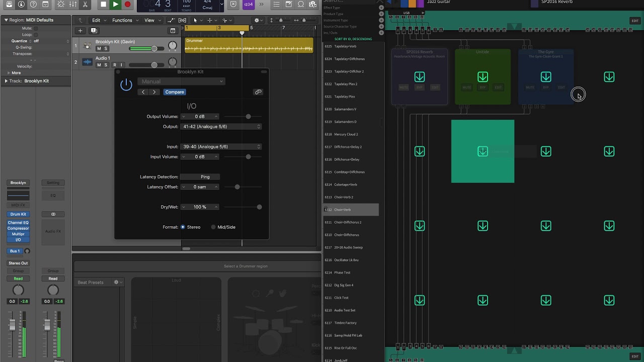Click the Duplicate Track icon

[94, 31]
